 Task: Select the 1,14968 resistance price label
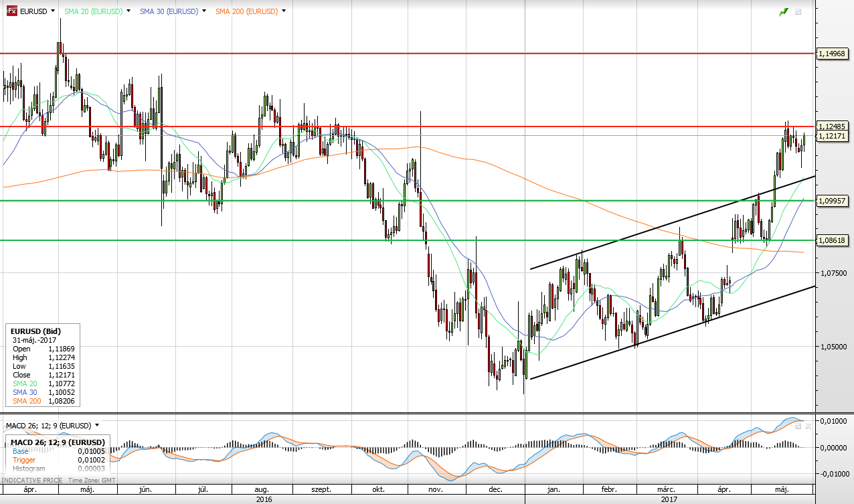point(833,54)
